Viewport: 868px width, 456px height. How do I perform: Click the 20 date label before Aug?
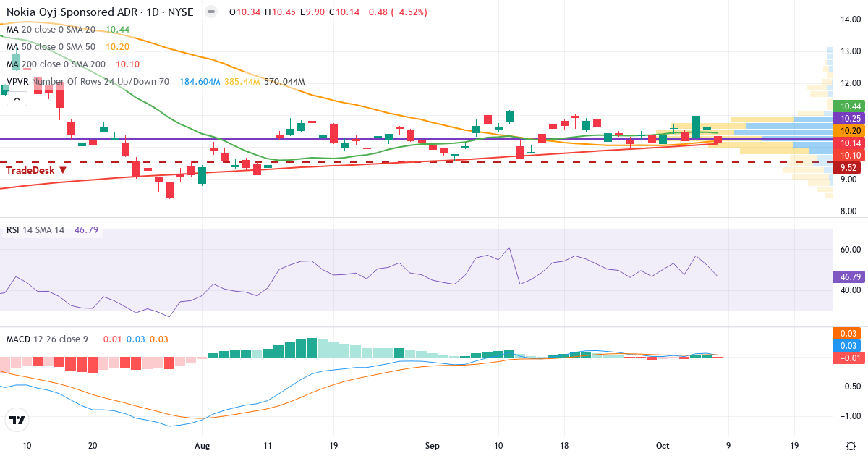[93, 446]
